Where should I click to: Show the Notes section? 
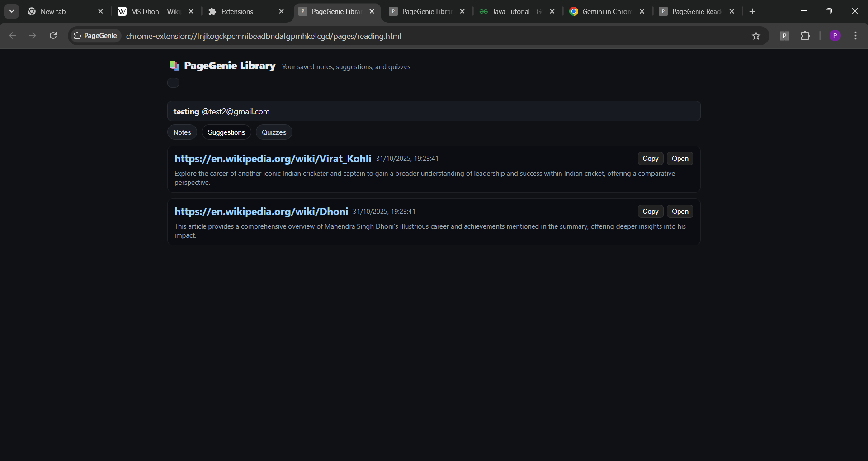[x=182, y=132]
